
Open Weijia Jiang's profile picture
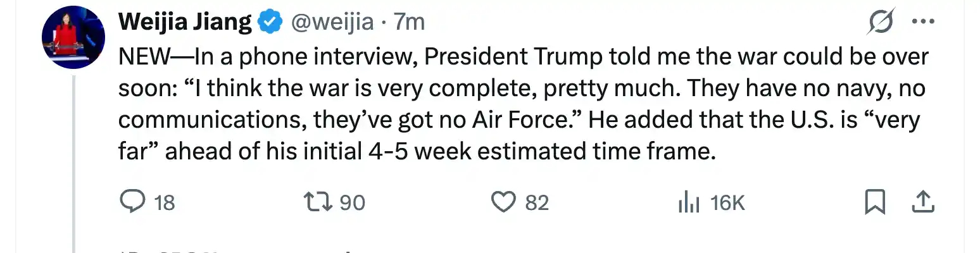pyautogui.click(x=73, y=38)
